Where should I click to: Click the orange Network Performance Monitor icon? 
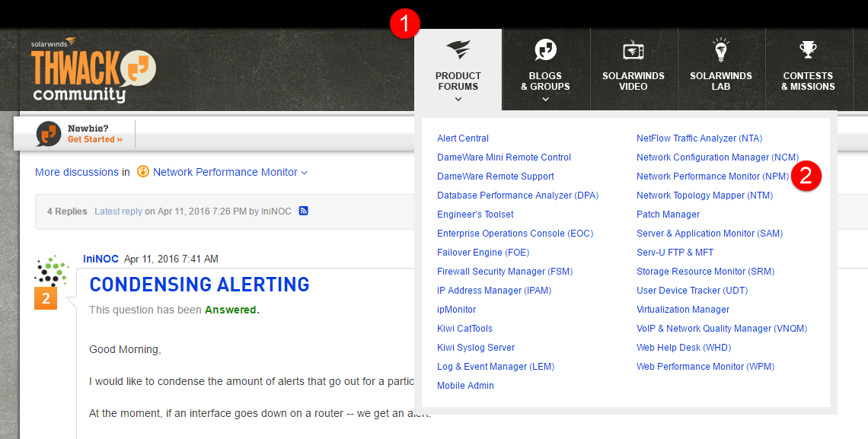coord(143,172)
